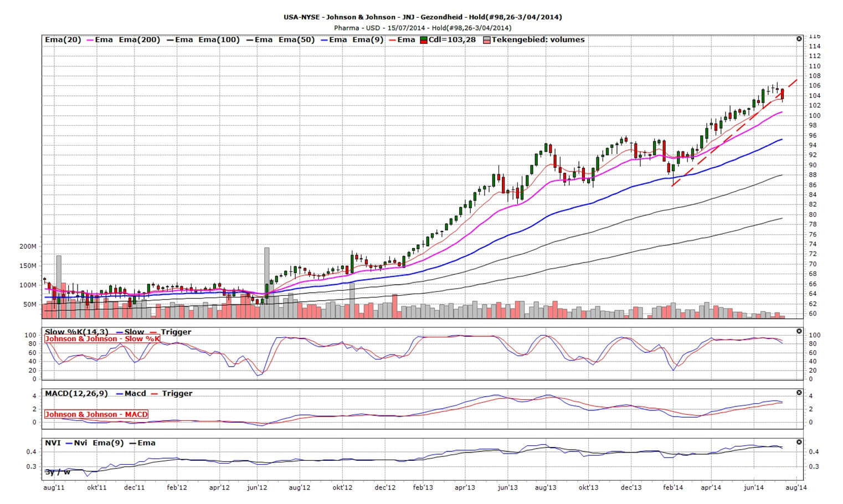Click the red-boxed 'Johnson & Johnson - Slow %K' label
This screenshot has height=504, width=843.
(x=102, y=339)
